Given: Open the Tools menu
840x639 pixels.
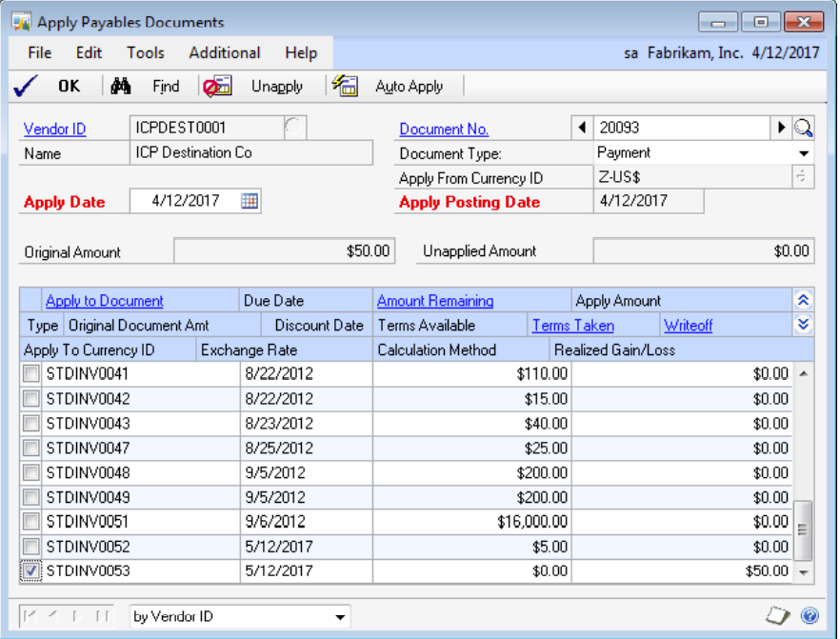Looking at the screenshot, I should coord(145,52).
